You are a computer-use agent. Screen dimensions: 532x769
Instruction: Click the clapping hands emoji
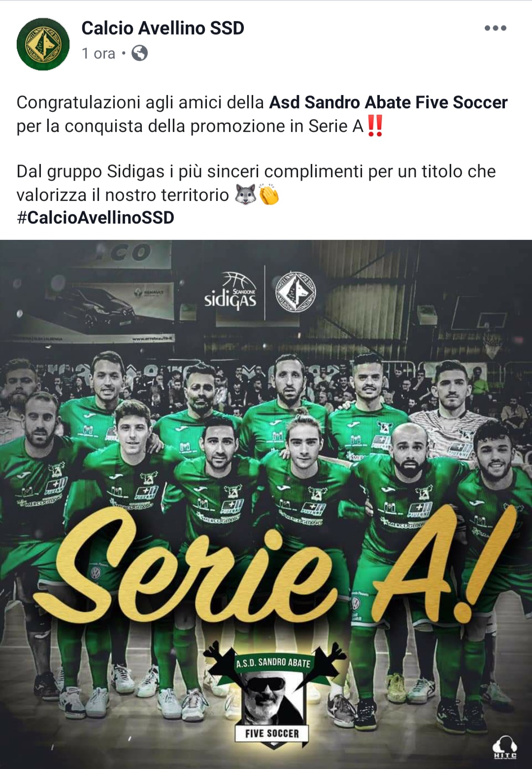[x=269, y=195]
